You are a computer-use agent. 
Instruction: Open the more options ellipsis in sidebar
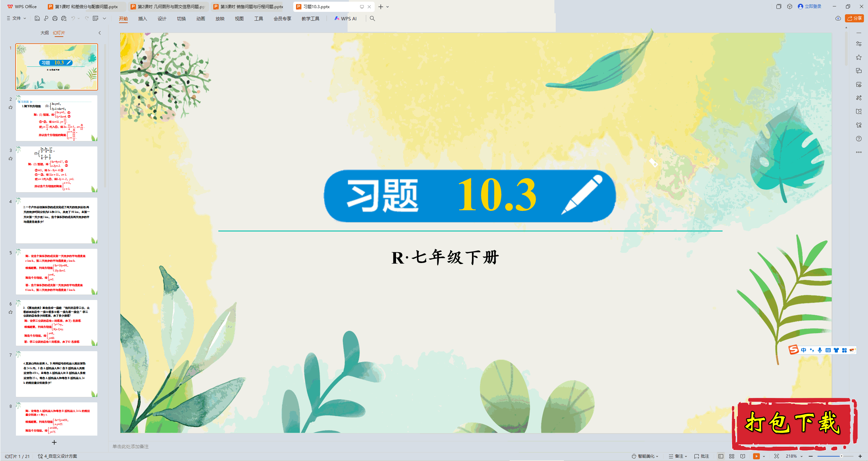pyautogui.click(x=859, y=152)
